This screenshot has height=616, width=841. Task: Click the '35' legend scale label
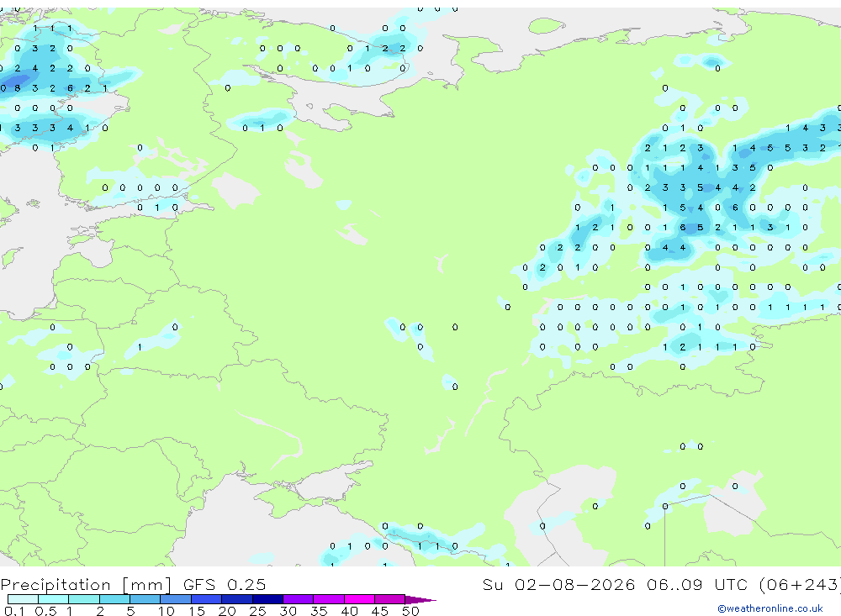[x=319, y=611]
